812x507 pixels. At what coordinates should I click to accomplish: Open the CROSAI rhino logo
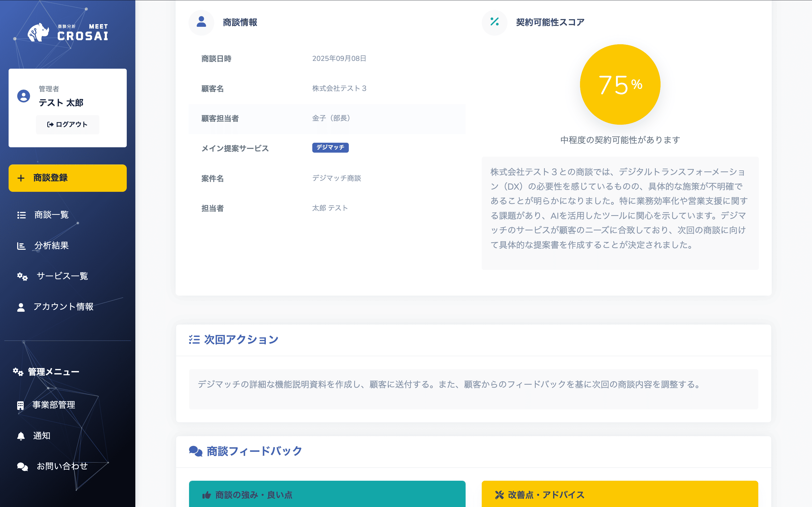[x=39, y=32]
